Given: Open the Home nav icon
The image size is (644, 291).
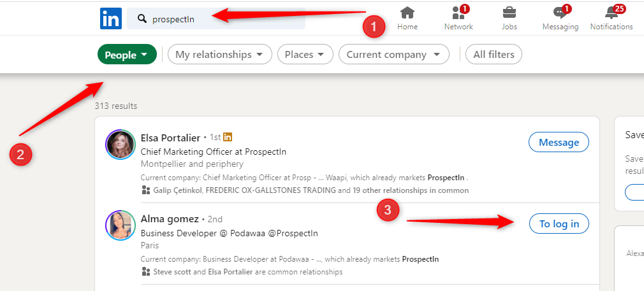Looking at the screenshot, I should [x=407, y=13].
